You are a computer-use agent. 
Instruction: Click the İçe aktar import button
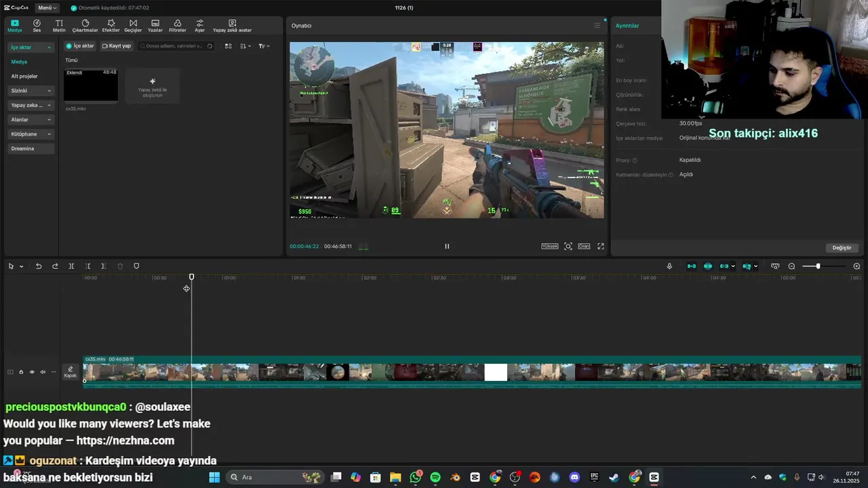(x=81, y=46)
